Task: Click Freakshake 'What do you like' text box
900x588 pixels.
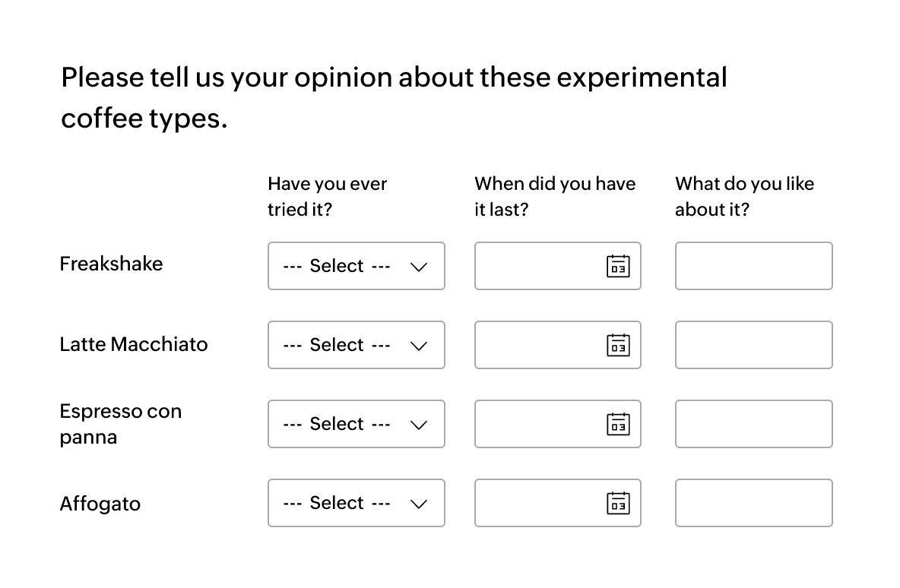Action: [x=754, y=266]
